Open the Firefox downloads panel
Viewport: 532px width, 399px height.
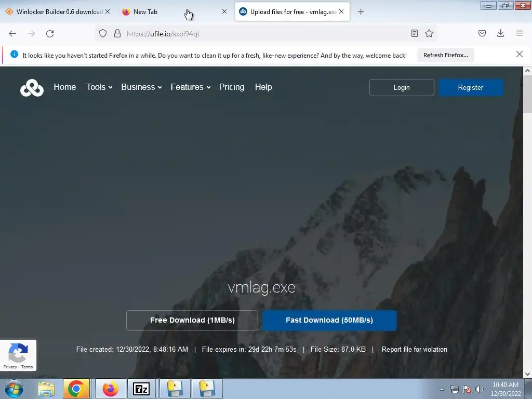coord(500,33)
